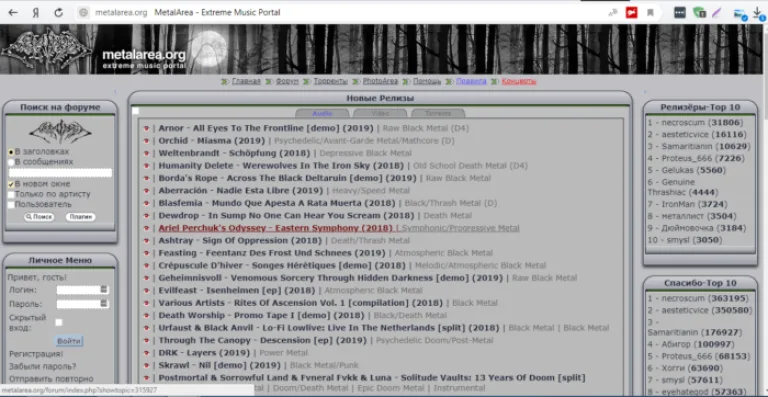Click the red icon beside Evilfeast release
The width and height of the screenshot is (768, 397).
pyautogui.click(x=146, y=291)
